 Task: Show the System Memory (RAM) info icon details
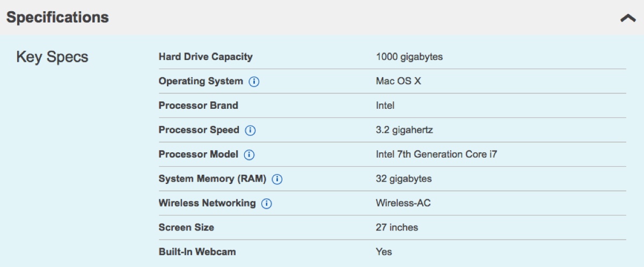click(277, 180)
